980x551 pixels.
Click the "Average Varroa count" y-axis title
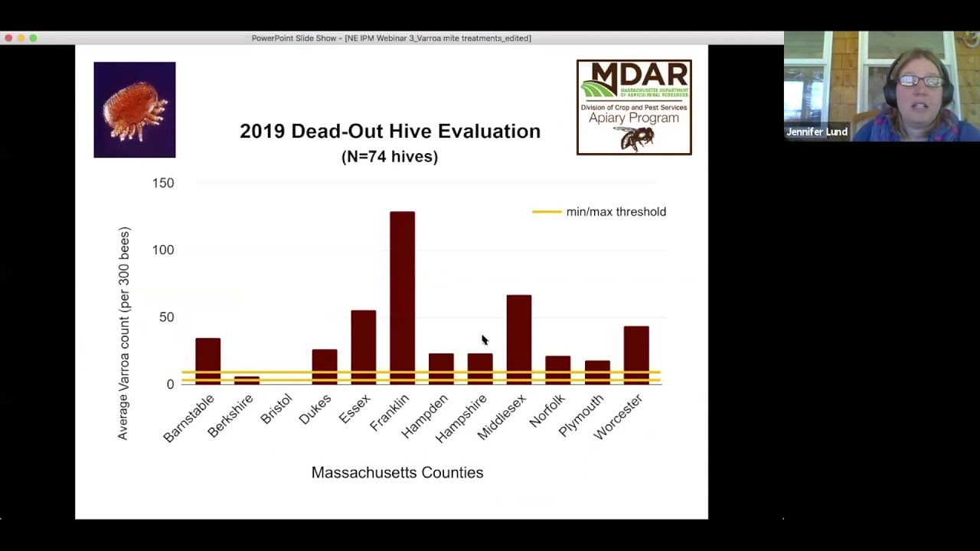pos(124,333)
